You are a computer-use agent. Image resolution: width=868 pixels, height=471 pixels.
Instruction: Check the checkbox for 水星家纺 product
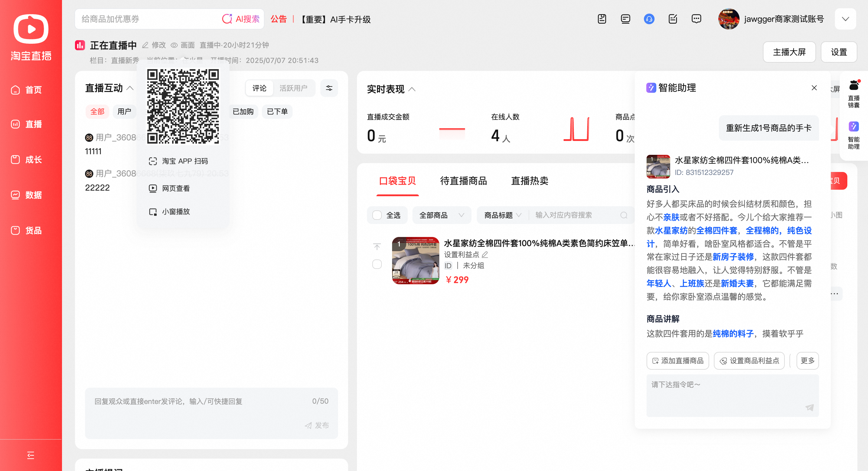[377, 264]
